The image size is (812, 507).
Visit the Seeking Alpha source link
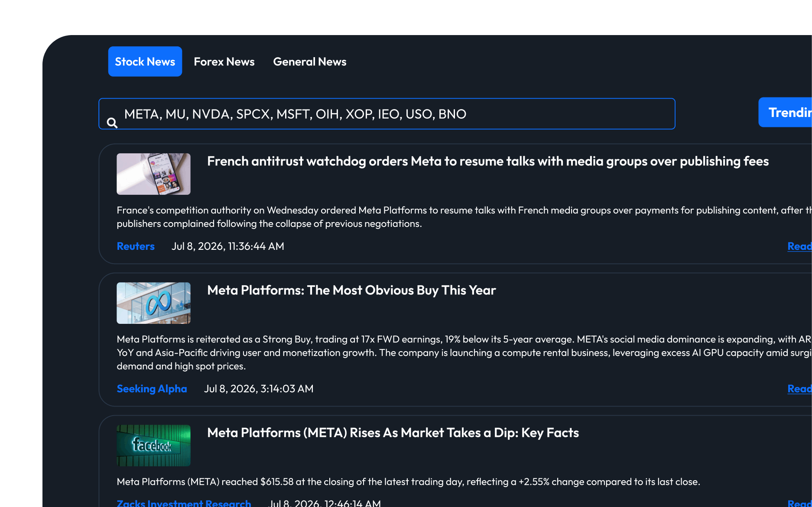(152, 389)
